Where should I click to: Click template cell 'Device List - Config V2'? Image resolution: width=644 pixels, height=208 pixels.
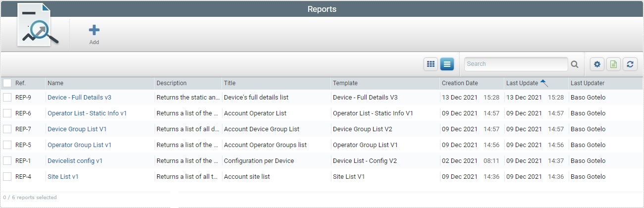365,161
